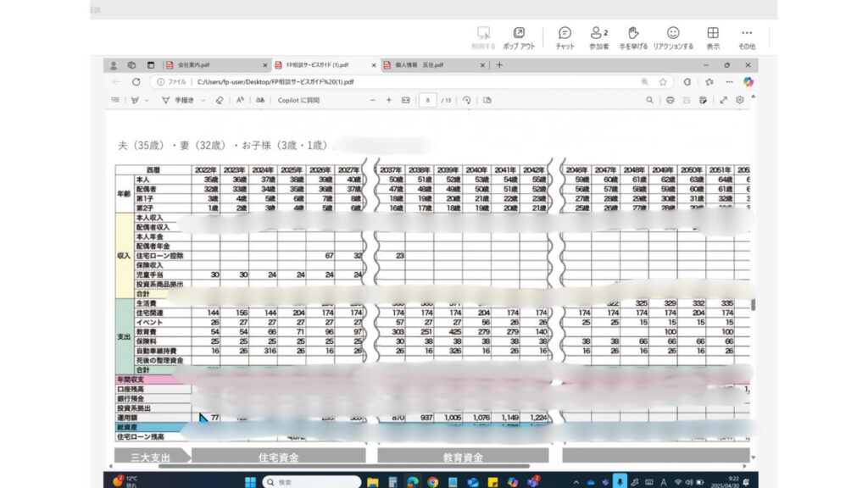Open a new browser tab

(499, 64)
